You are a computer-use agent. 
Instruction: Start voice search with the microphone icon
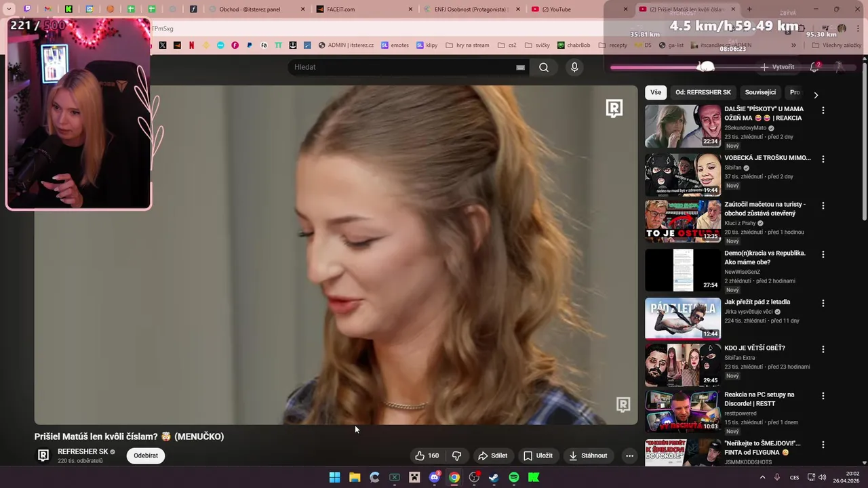574,67
